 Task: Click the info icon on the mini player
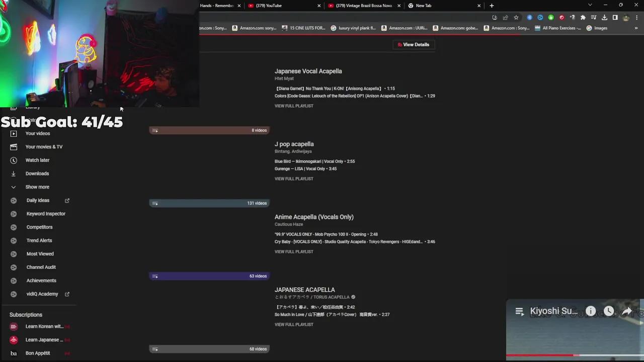tap(591, 311)
